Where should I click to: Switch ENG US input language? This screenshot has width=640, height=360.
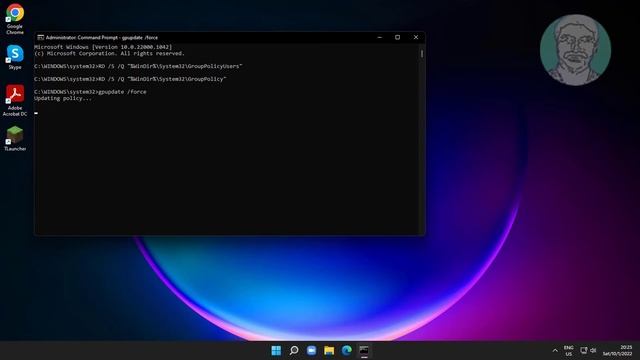point(569,351)
